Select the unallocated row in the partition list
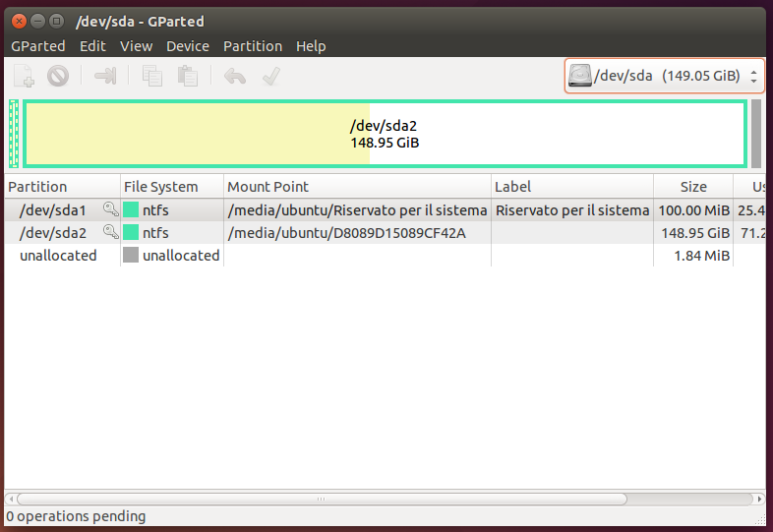 pos(385,256)
